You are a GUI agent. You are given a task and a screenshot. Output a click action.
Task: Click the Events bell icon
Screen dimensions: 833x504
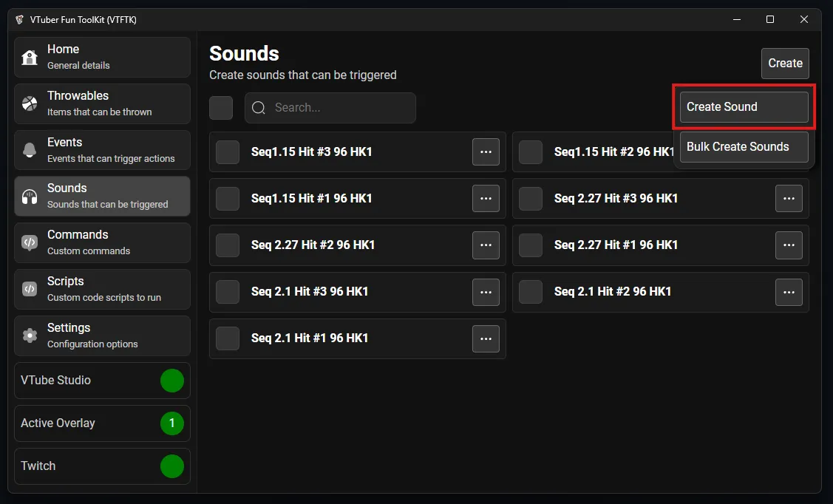pyautogui.click(x=30, y=150)
